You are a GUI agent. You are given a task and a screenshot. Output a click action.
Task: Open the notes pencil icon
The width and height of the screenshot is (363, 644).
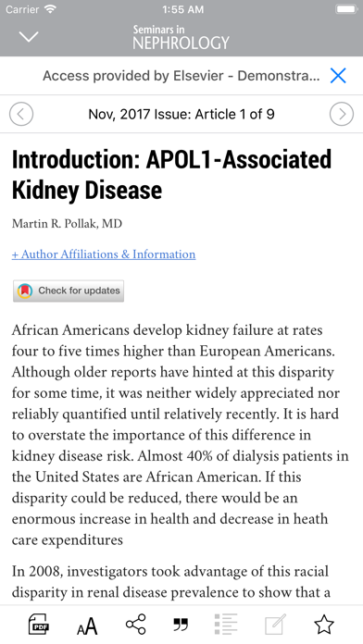(275, 625)
